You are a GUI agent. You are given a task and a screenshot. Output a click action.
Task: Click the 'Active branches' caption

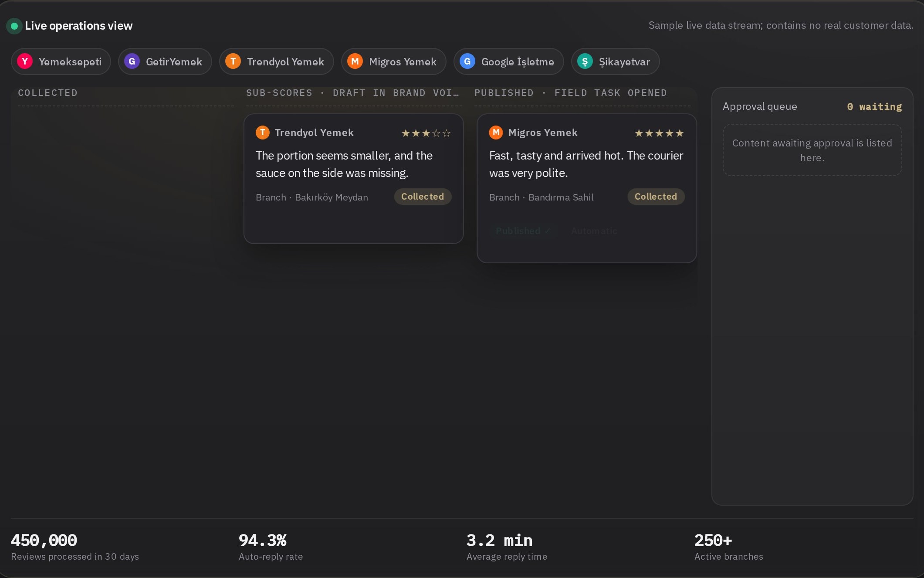[x=729, y=557]
